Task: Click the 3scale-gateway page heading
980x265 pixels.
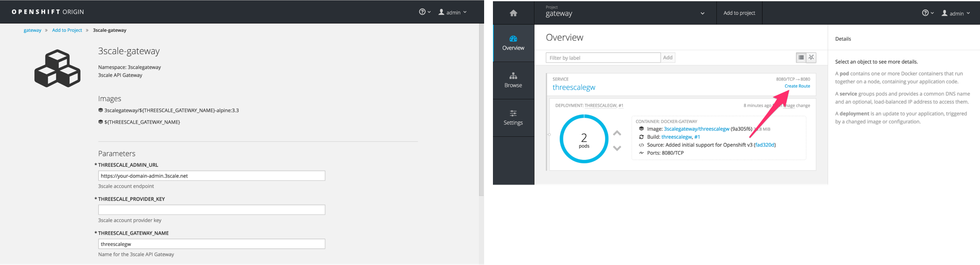Action: [129, 51]
